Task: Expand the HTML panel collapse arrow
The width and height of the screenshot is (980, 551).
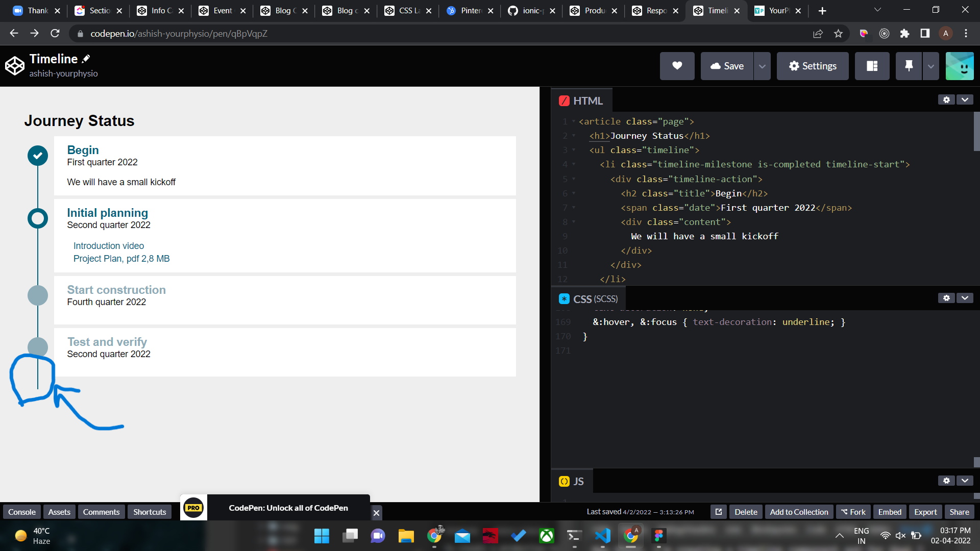Action: [x=965, y=100]
